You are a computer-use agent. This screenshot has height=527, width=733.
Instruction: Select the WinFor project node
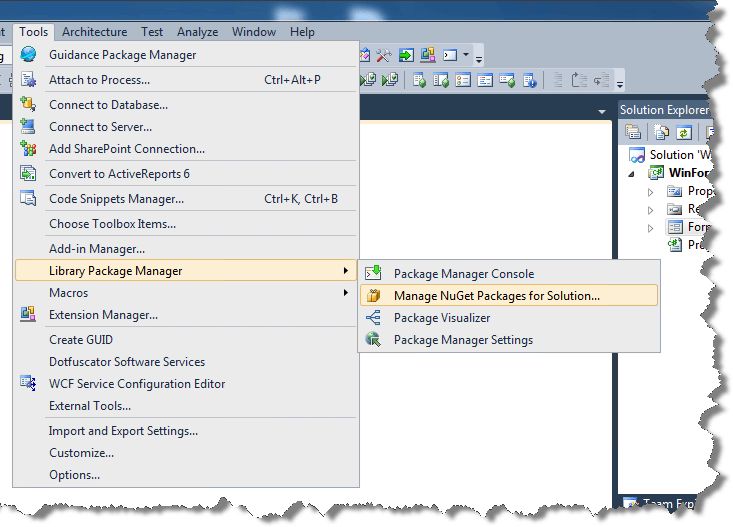[x=679, y=173]
